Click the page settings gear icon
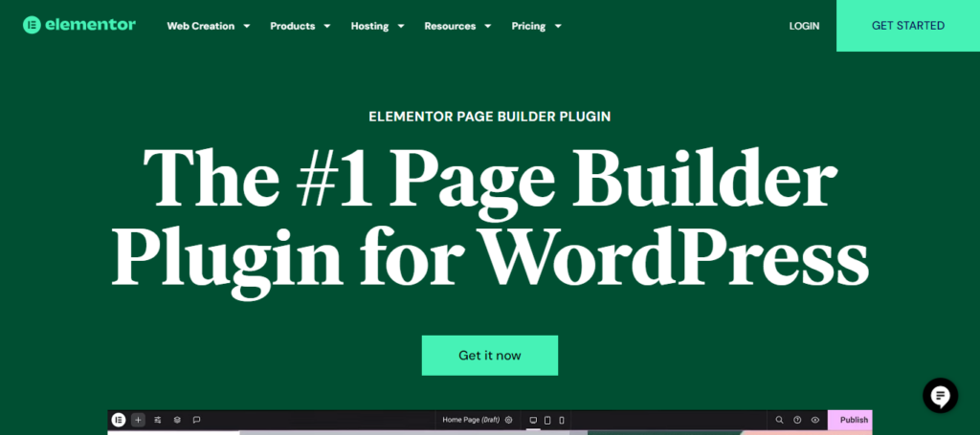Screen dimensions: 980x435 509,420
